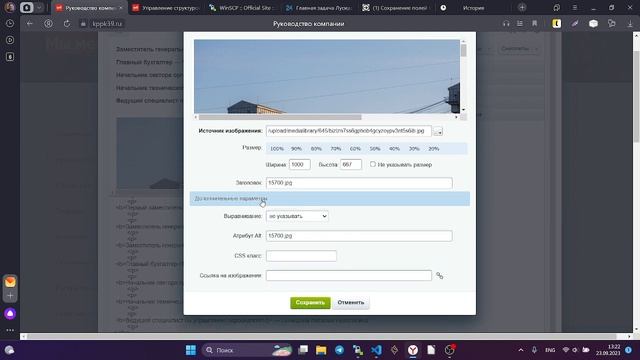This screenshot has width=640, height=360.
Task: Switch to Сохранение полей tab
Action: 395,8
